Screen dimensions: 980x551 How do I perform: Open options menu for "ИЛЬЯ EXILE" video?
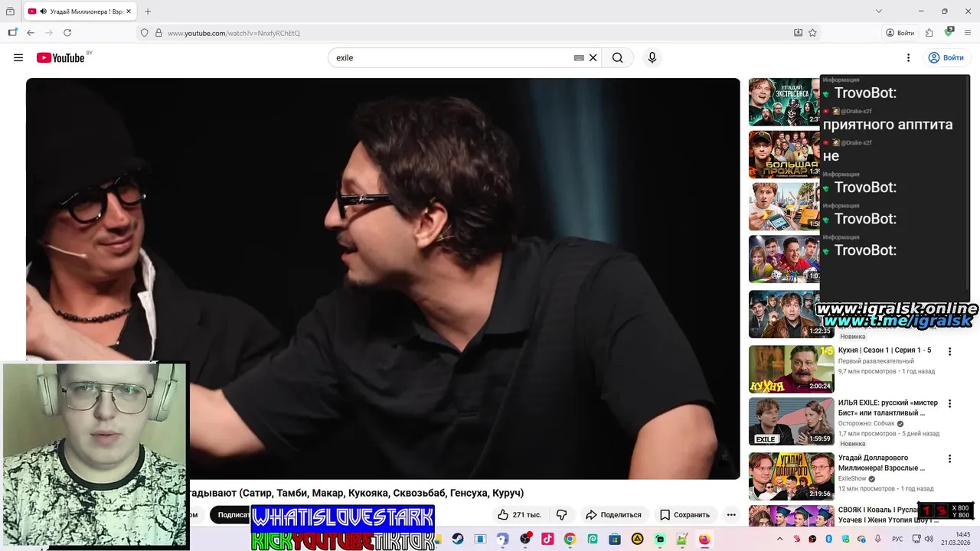[x=949, y=404]
